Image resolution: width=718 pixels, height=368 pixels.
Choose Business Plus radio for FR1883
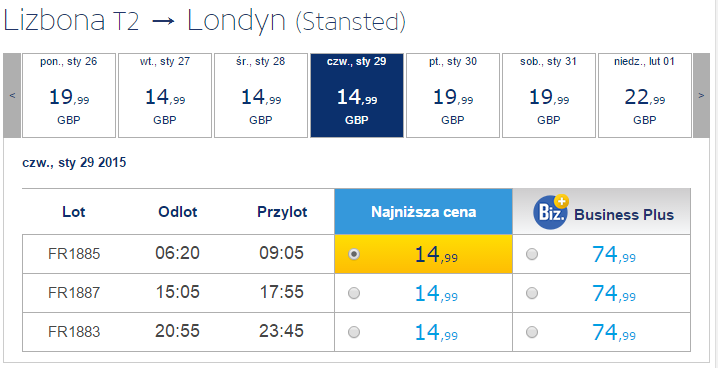pos(532,332)
